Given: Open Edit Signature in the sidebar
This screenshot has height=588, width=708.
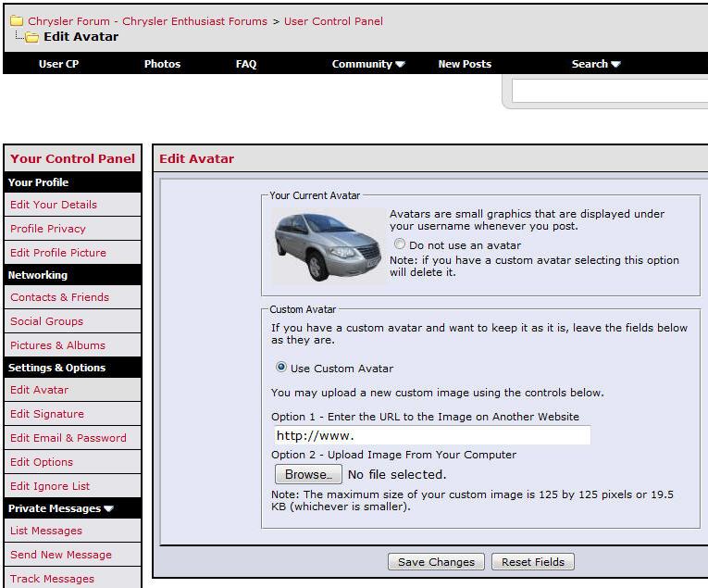Looking at the screenshot, I should pyautogui.click(x=47, y=414).
